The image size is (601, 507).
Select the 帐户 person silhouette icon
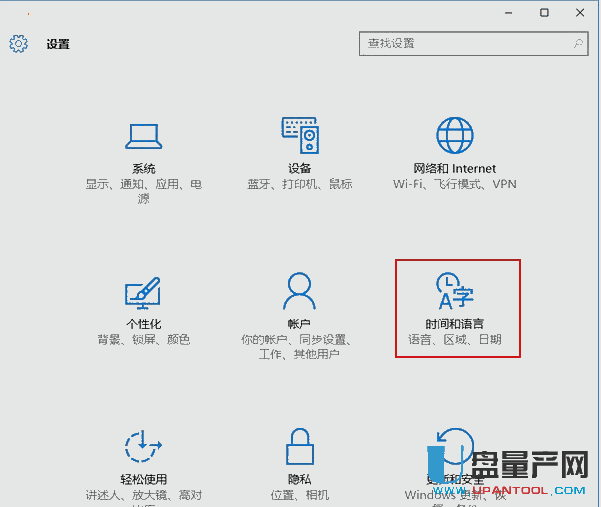coord(299,291)
